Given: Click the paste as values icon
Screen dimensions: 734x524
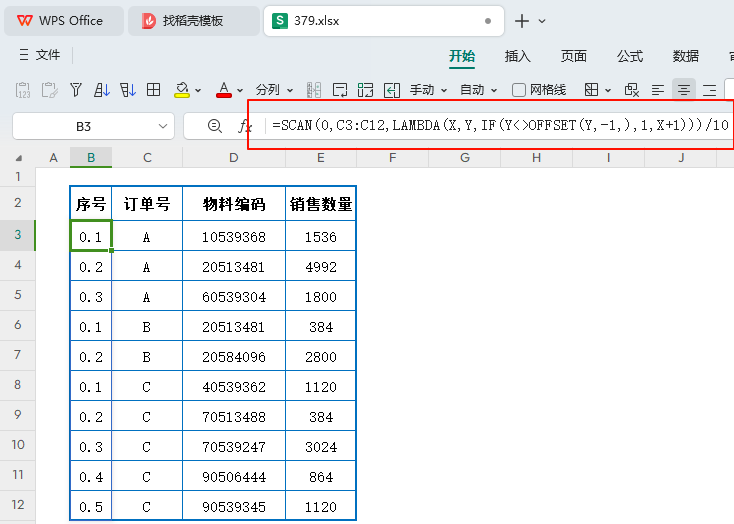Looking at the screenshot, I should click(x=23, y=89).
